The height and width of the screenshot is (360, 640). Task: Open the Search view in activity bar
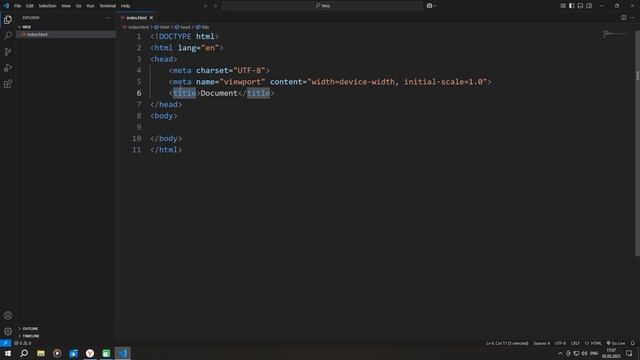(8, 36)
